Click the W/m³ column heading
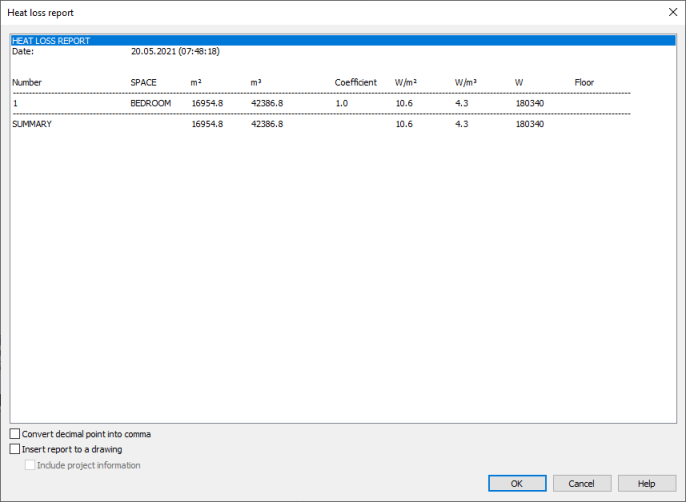This screenshot has height=502, width=686. [466, 82]
